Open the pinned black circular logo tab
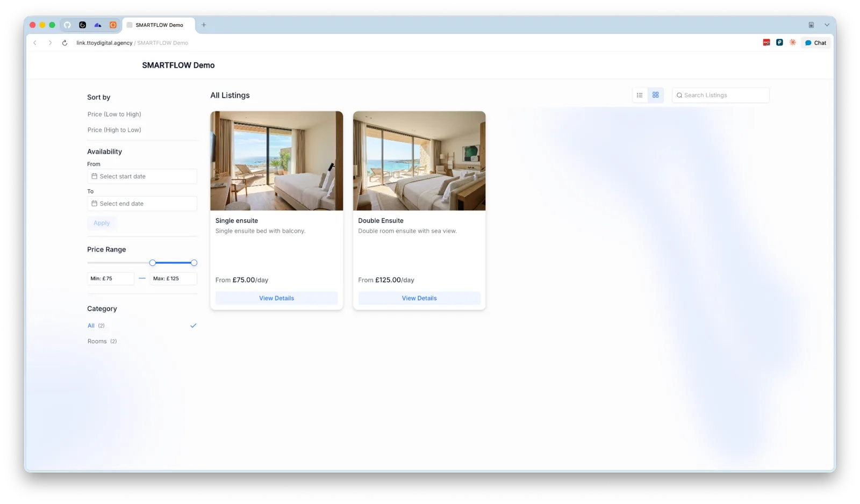The image size is (860, 504). tap(82, 25)
